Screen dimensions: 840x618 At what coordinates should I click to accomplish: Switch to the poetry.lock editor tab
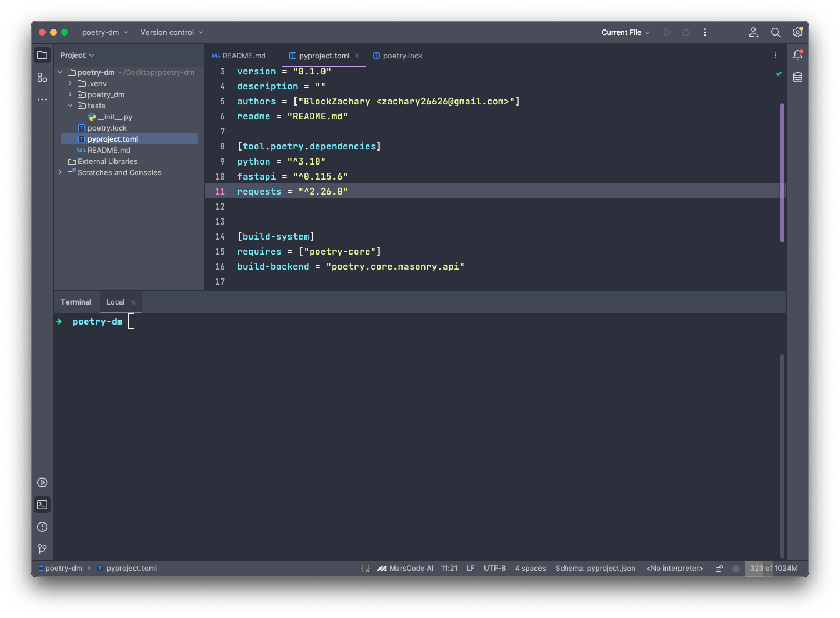point(398,56)
